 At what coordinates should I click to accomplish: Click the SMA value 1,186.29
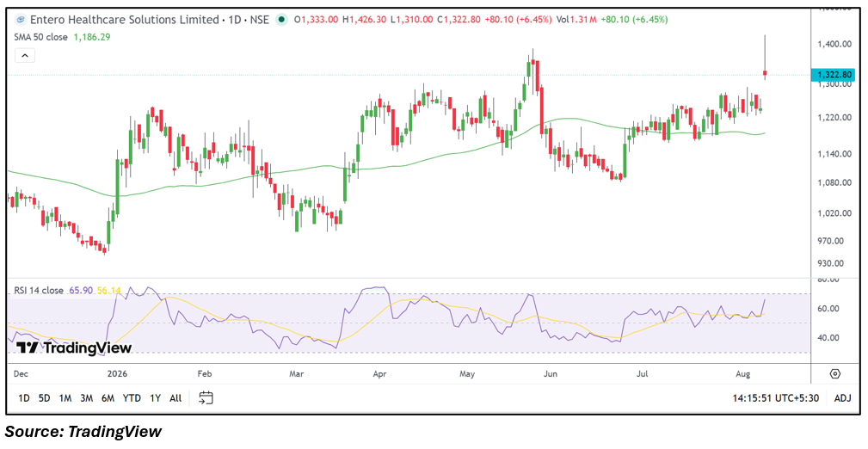[91, 37]
